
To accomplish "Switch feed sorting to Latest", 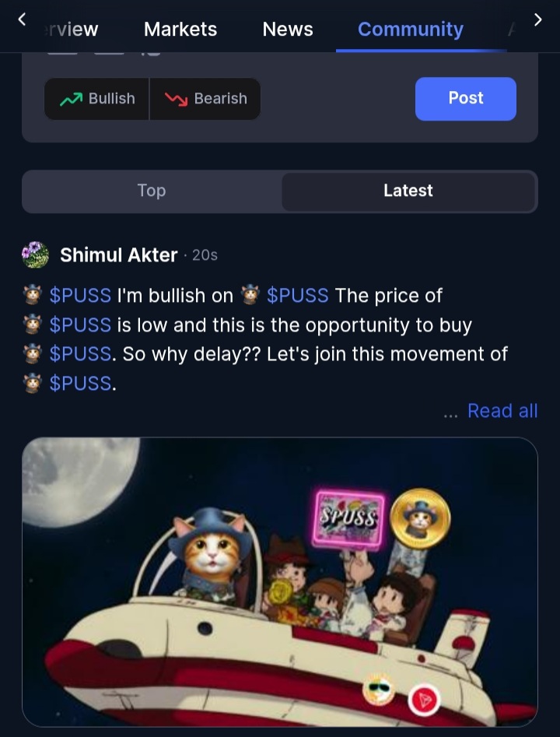I will 408,191.
